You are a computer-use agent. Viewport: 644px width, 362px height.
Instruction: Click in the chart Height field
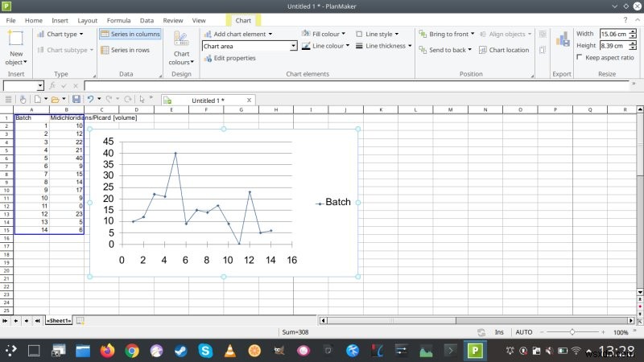[x=614, y=46]
